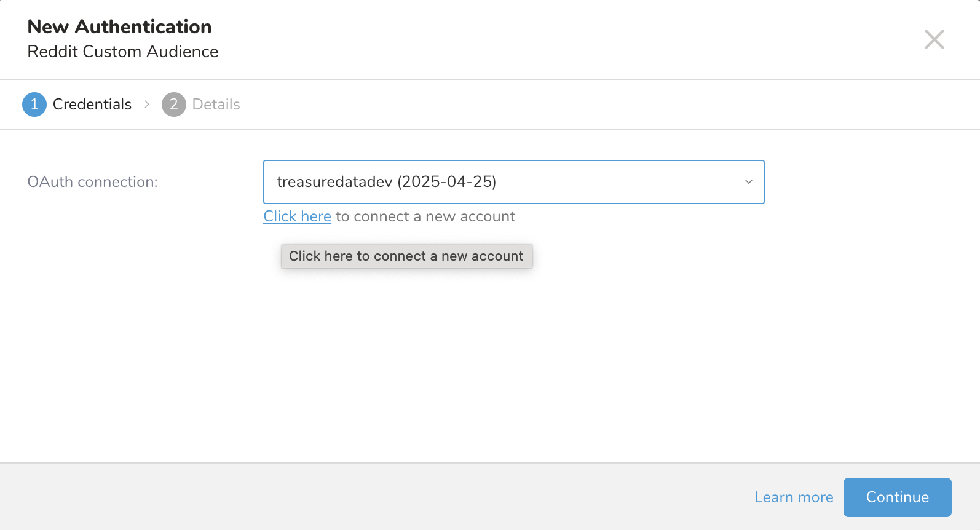Image resolution: width=980 pixels, height=530 pixels.
Task: Go to the Details step
Action: pyautogui.click(x=216, y=105)
